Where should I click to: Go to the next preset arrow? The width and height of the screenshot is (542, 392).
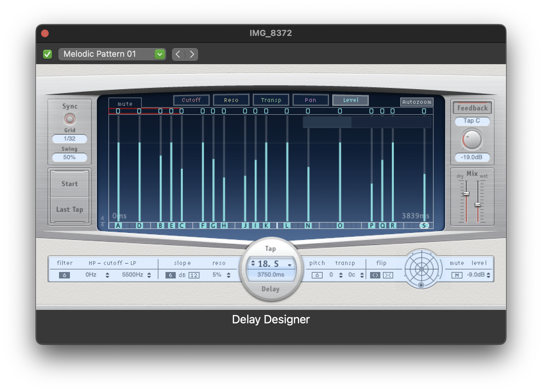pyautogui.click(x=192, y=54)
